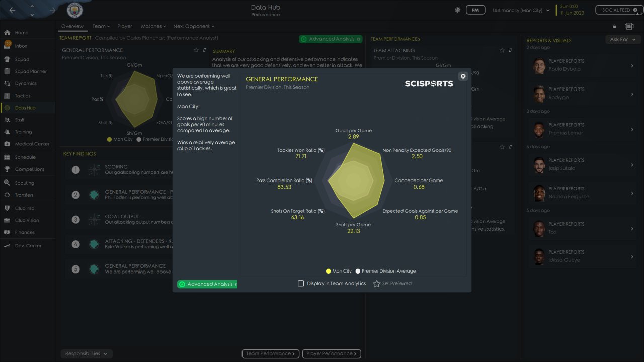The width and height of the screenshot is (644, 362).
Task: Open the Team Performance bottom button
Action: pos(271,353)
